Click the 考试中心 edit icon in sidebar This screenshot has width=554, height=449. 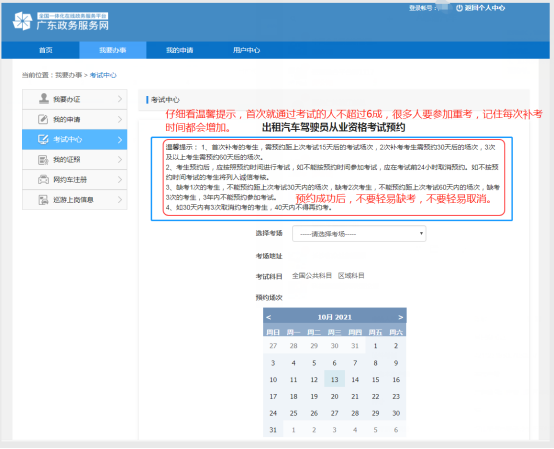(x=43, y=139)
